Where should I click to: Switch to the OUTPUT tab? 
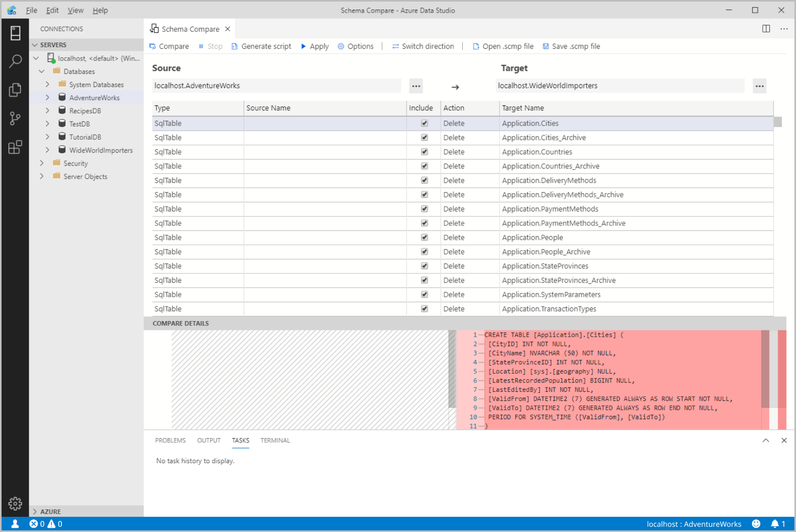209,441
